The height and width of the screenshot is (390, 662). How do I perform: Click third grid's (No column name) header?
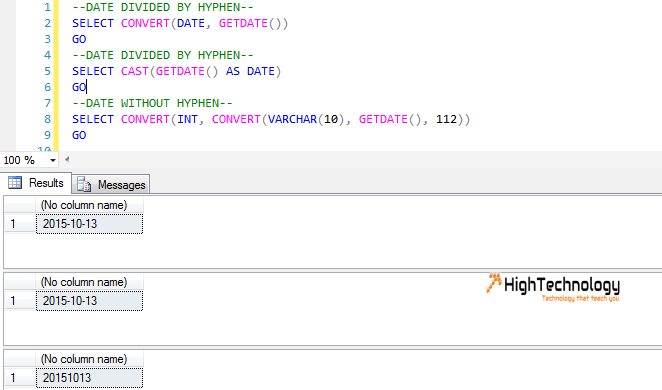(90, 359)
